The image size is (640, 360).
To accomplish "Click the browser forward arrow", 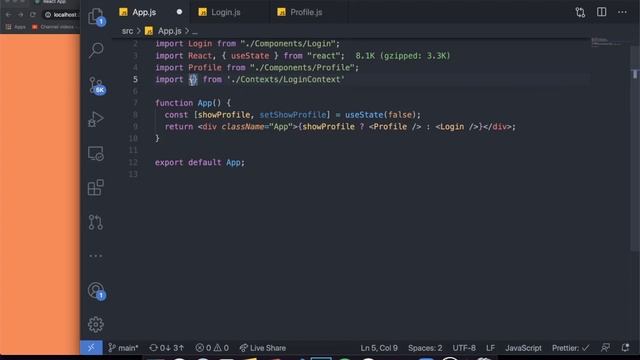I will (20, 15).
